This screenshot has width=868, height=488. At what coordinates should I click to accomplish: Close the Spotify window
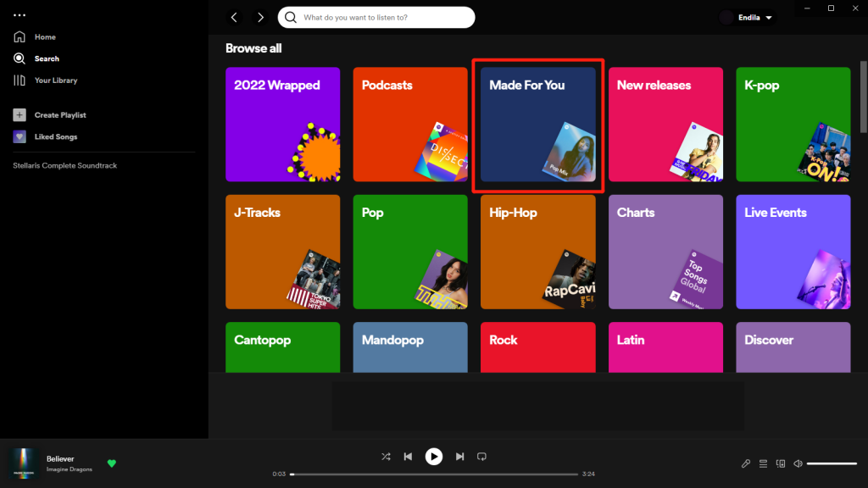(855, 8)
